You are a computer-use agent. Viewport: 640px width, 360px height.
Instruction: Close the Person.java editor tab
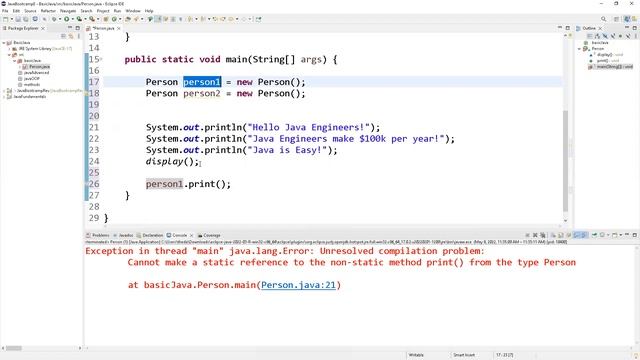pos(119,28)
